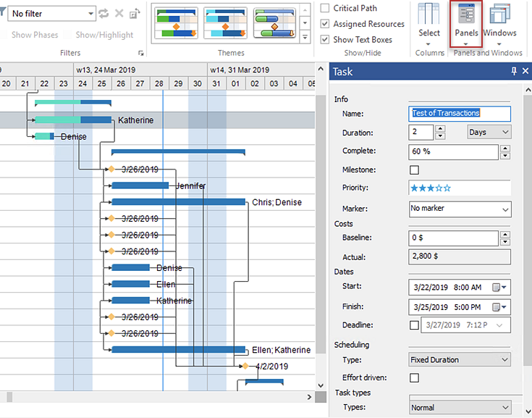
Task: Uncheck Assigned Resources checkbox
Action: tap(325, 23)
